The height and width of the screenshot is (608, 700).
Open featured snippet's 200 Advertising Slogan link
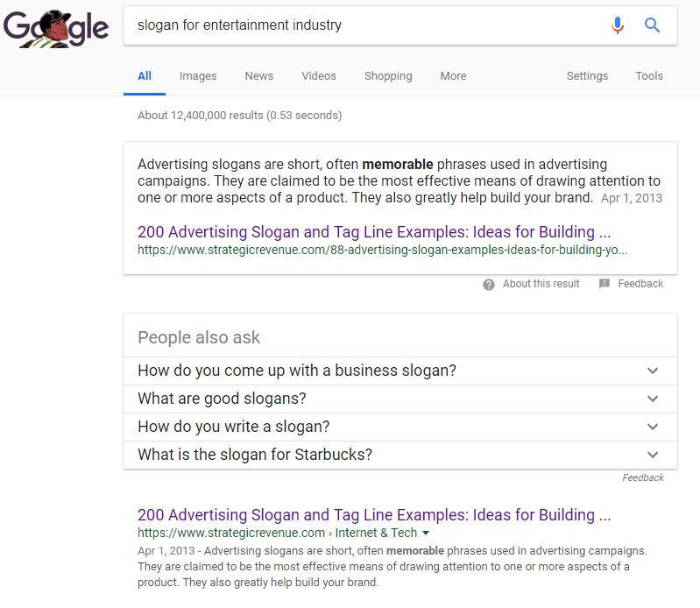click(374, 232)
